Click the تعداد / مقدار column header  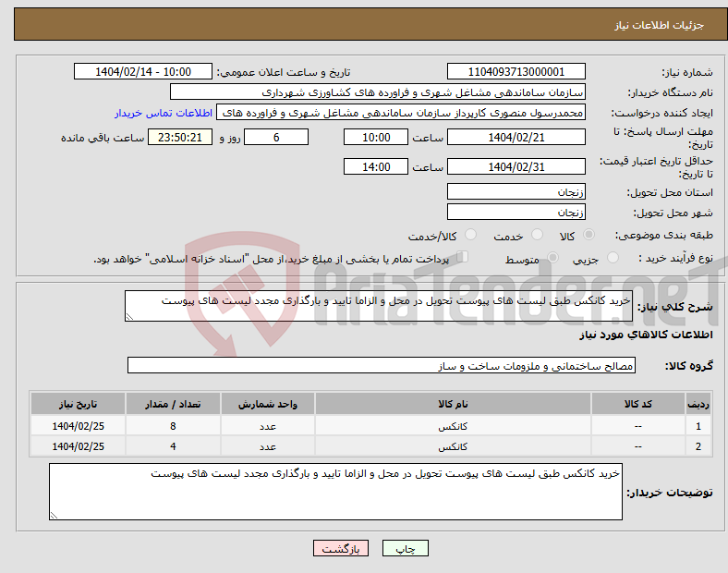(x=173, y=404)
